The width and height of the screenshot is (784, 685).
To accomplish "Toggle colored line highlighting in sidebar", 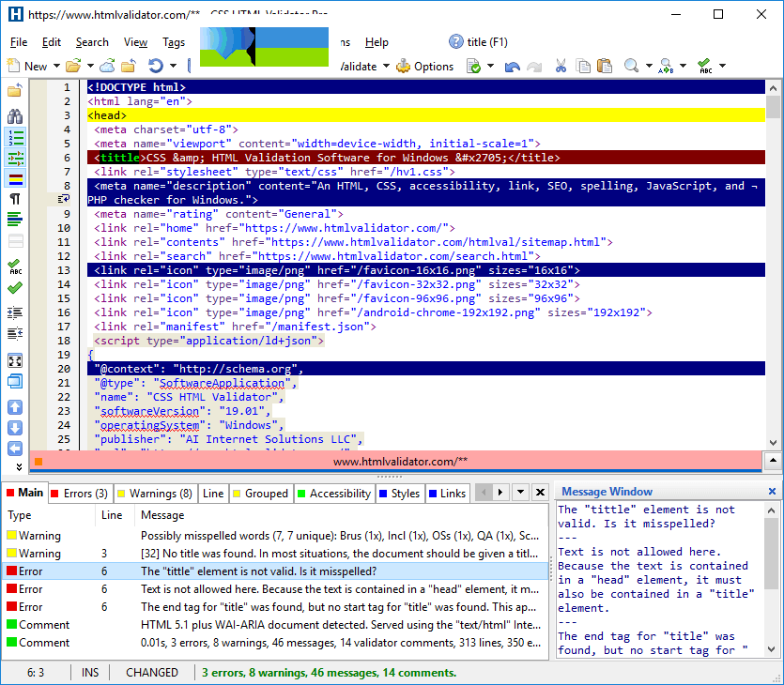I will click(16, 179).
